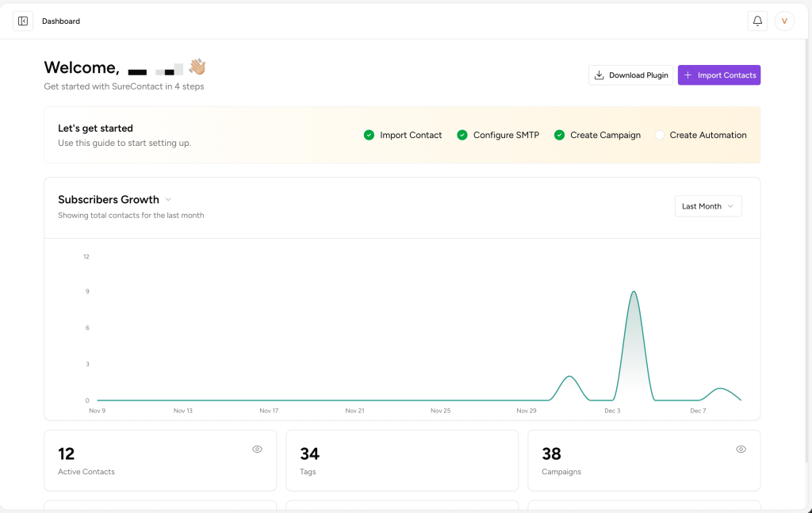This screenshot has width=812, height=513.
Task: Open the Subscribers Growth chart selector
Action: coord(109,200)
